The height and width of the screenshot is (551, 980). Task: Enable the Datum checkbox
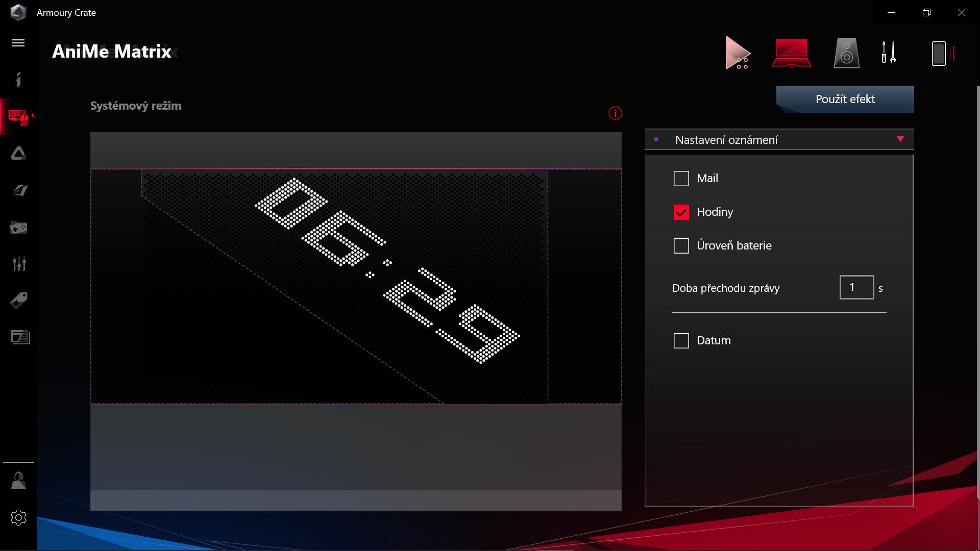point(681,341)
